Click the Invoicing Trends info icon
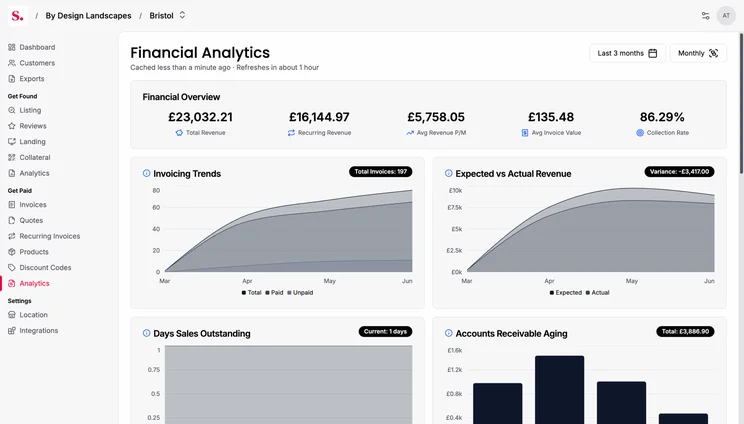This screenshot has width=744, height=424. [x=147, y=174]
